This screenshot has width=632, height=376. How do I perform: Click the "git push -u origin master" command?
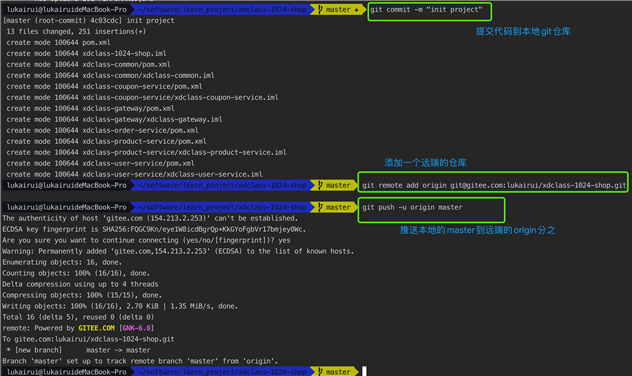coord(412,207)
